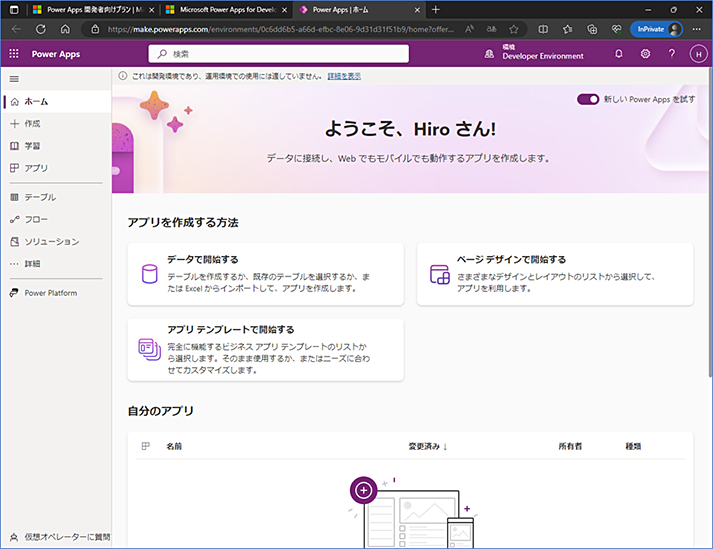Screen dimensions: 713x549
Task: Click 種類 column header
Action: click(633, 447)
